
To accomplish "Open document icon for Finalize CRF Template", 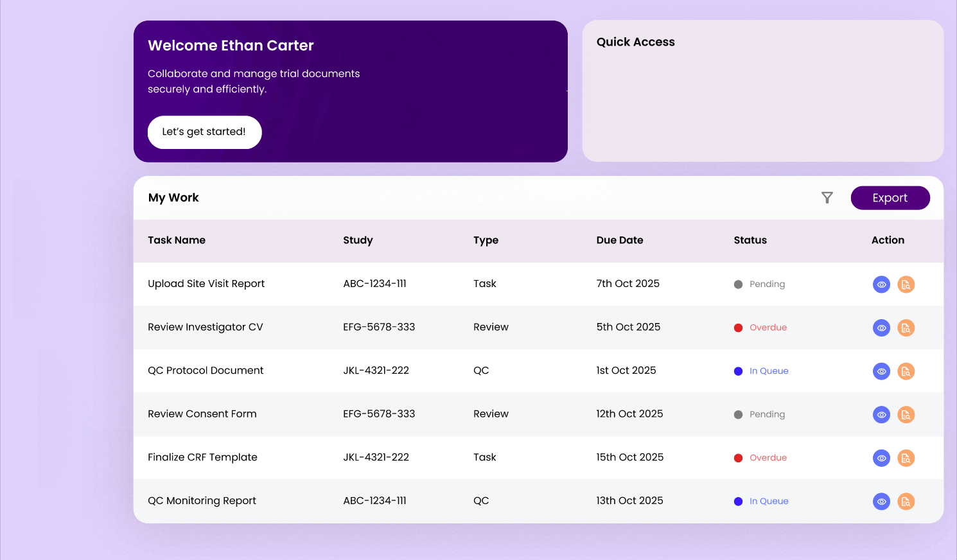I will pyautogui.click(x=906, y=458).
